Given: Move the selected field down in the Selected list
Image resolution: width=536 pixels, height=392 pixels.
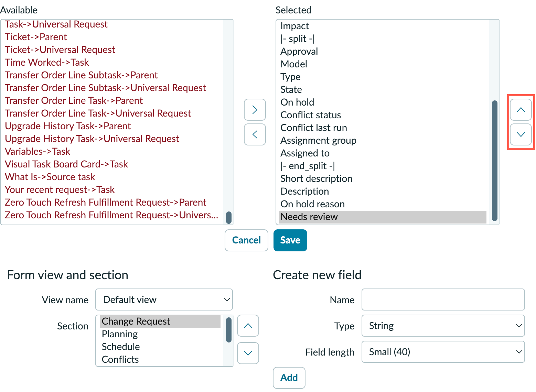Looking at the screenshot, I should click(x=521, y=134).
